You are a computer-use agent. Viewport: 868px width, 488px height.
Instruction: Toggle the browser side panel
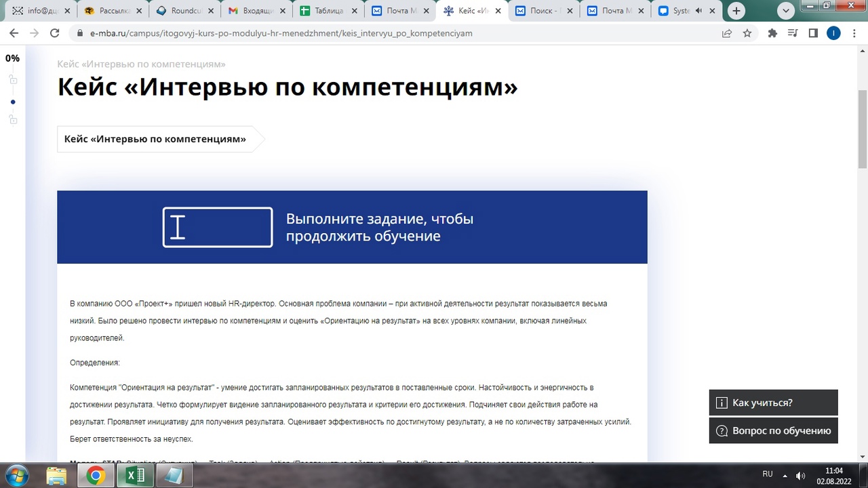point(813,33)
